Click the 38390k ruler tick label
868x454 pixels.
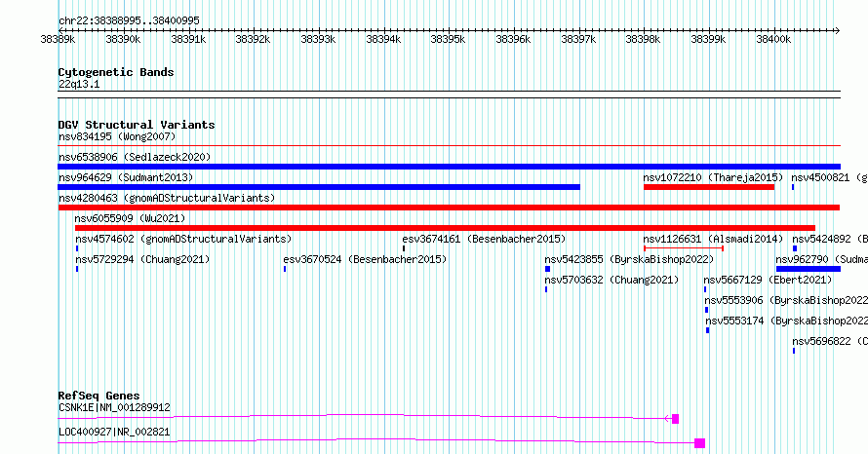point(123,40)
